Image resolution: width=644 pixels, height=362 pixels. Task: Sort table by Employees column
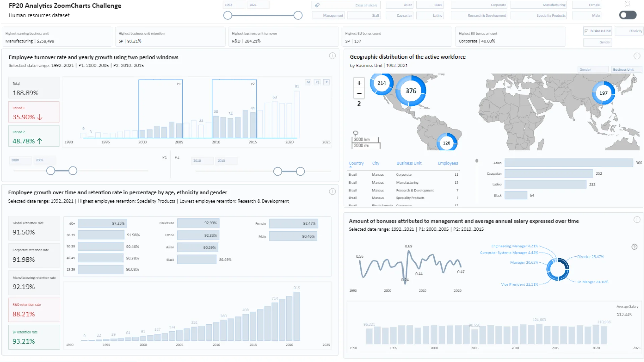tap(448, 163)
